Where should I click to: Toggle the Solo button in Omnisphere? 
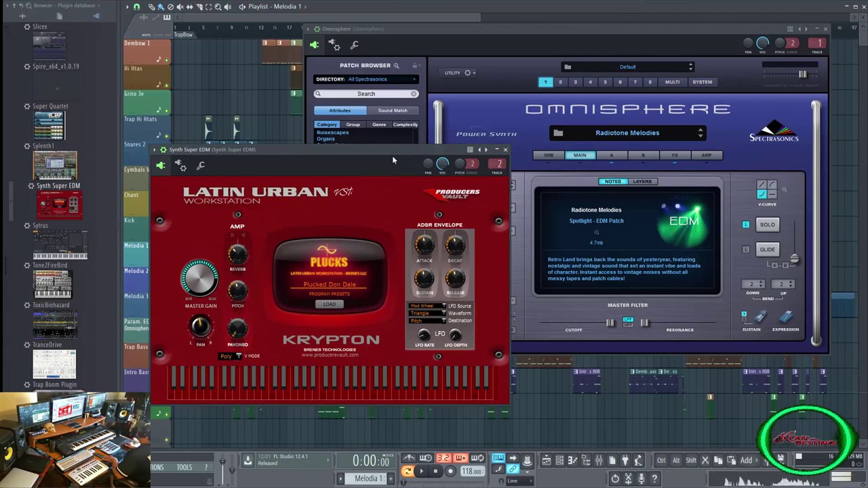768,224
